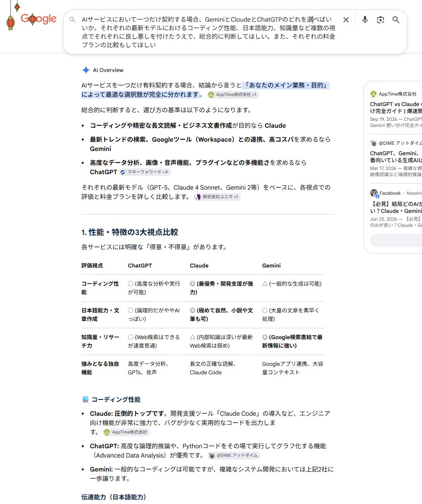This screenshot has width=422, height=504.
Task: Click the table cell '長文の正確な読解、Claude Code'
Action: tap(213, 368)
